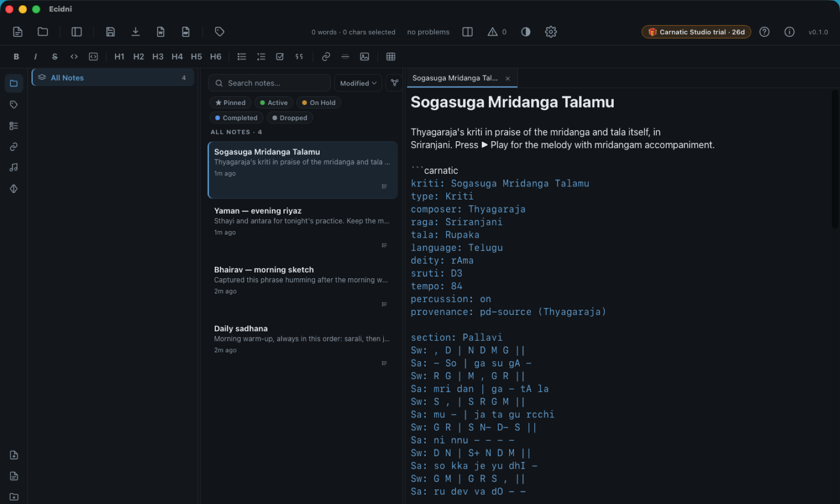Viewport: 840px width, 504px height.
Task: Open a folder from the top toolbar
Action: point(43,32)
